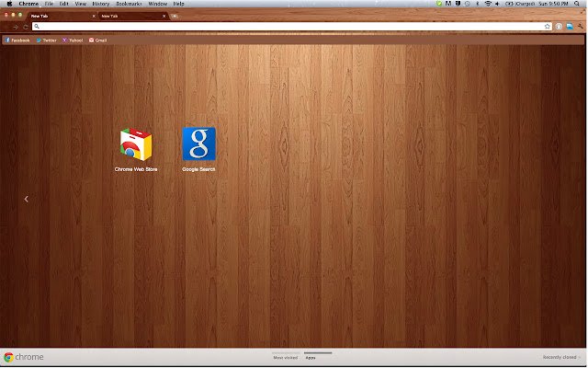Open the Gmail bookmark

click(98, 40)
